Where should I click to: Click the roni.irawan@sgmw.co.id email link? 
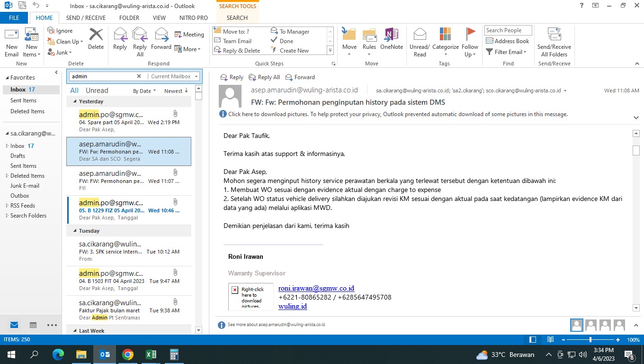[316, 288]
